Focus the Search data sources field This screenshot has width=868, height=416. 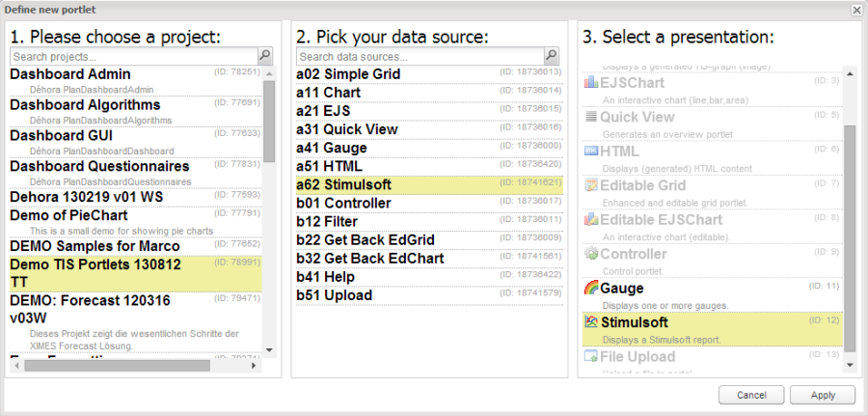(x=420, y=57)
